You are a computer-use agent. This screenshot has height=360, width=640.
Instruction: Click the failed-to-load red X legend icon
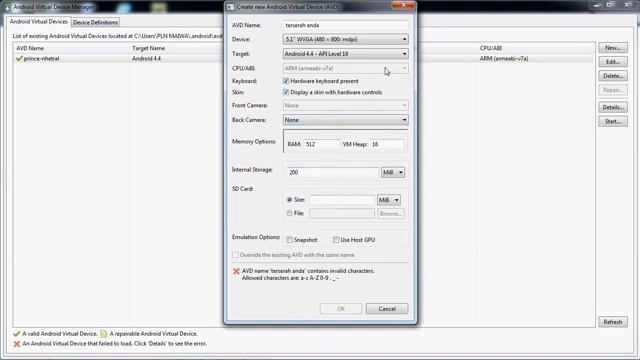click(x=17, y=344)
